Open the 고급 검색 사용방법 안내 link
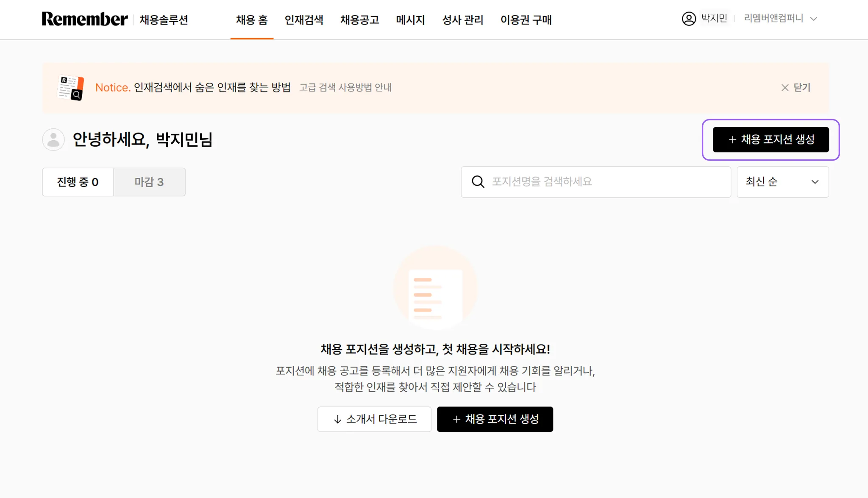868x498 pixels. [345, 87]
